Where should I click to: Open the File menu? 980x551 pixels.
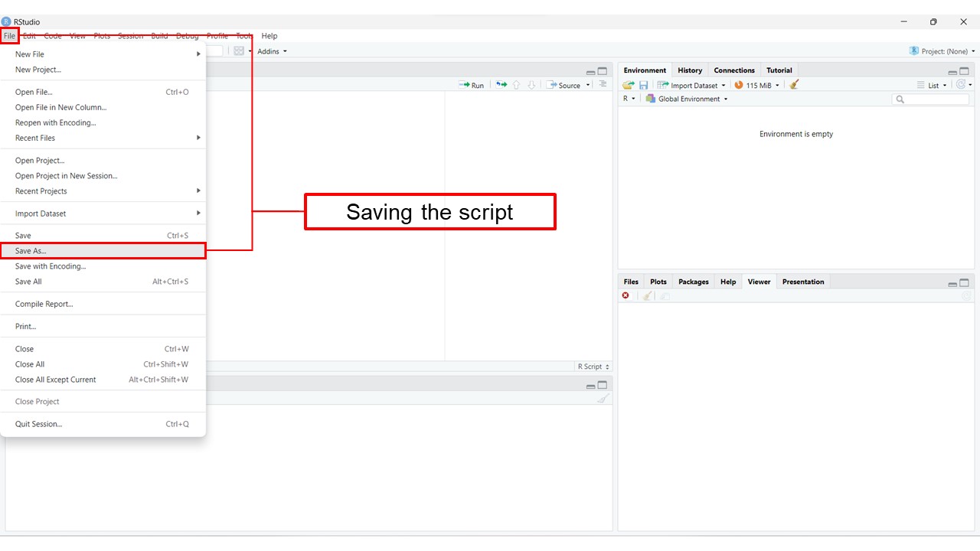point(9,36)
